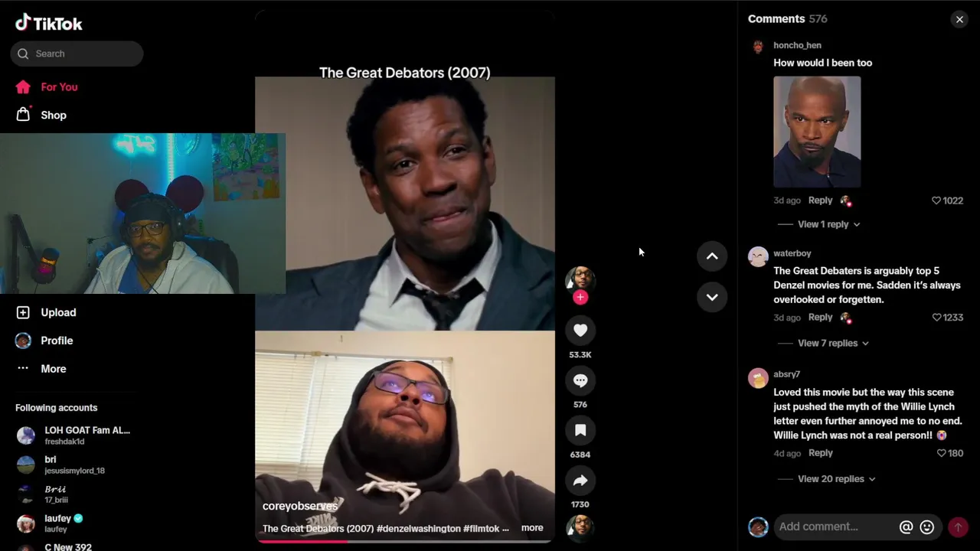Reply to waterboy's comment
Image resolution: width=980 pixels, height=551 pixels.
[820, 318]
